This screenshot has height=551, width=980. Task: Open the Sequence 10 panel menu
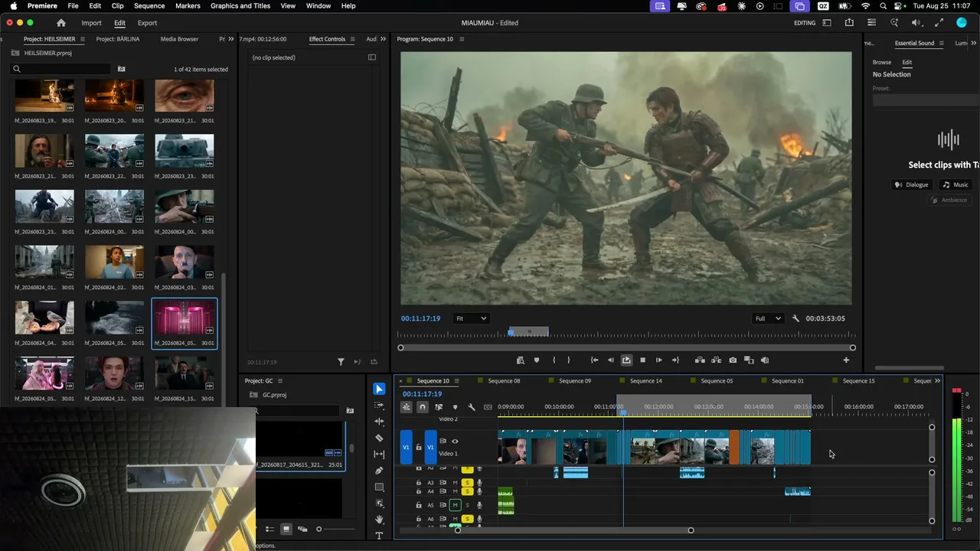(456, 381)
